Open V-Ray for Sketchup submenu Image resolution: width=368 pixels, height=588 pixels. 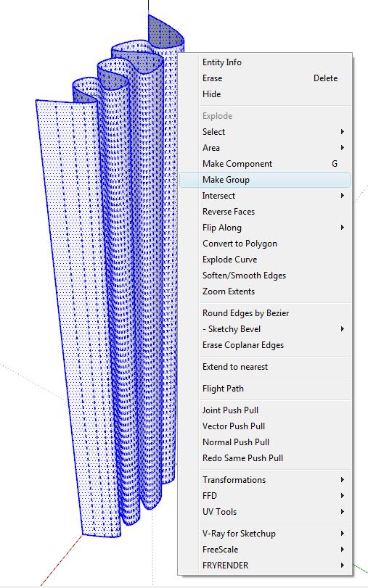pos(265,533)
